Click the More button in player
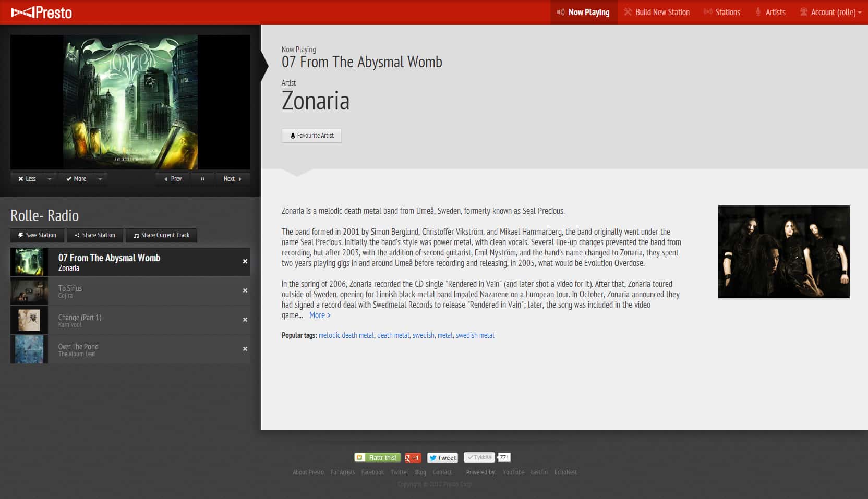Screen dimensions: 868x499 76,179
